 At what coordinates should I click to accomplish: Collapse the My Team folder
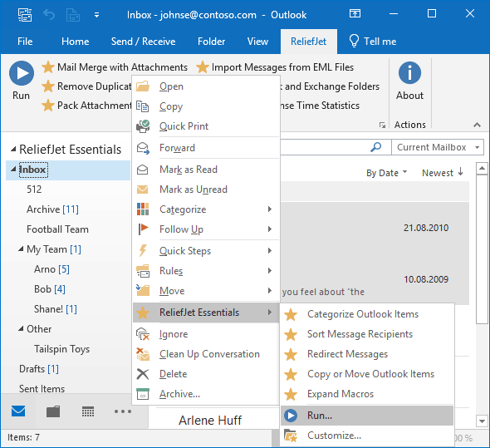(21, 249)
